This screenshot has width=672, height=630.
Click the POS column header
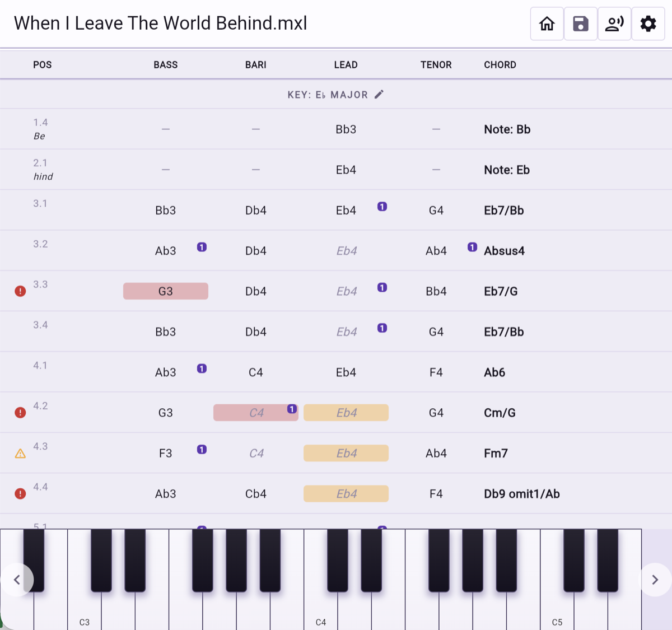click(43, 65)
